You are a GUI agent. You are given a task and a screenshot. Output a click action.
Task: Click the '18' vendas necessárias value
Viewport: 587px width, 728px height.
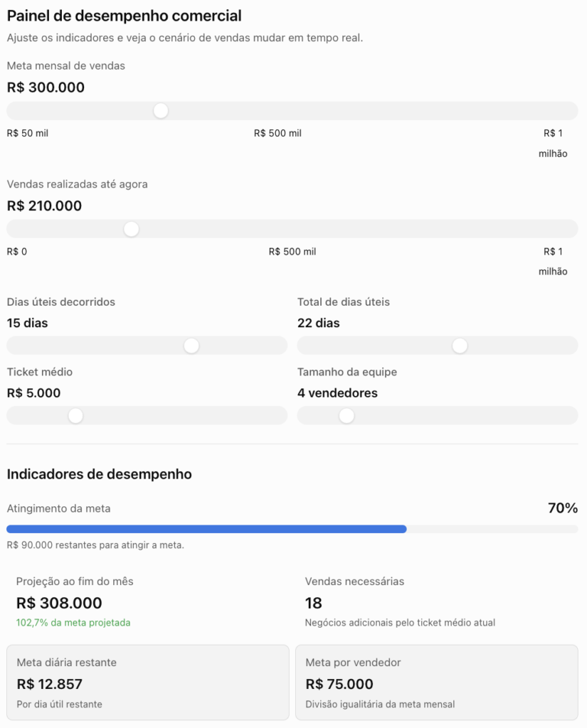[313, 603]
